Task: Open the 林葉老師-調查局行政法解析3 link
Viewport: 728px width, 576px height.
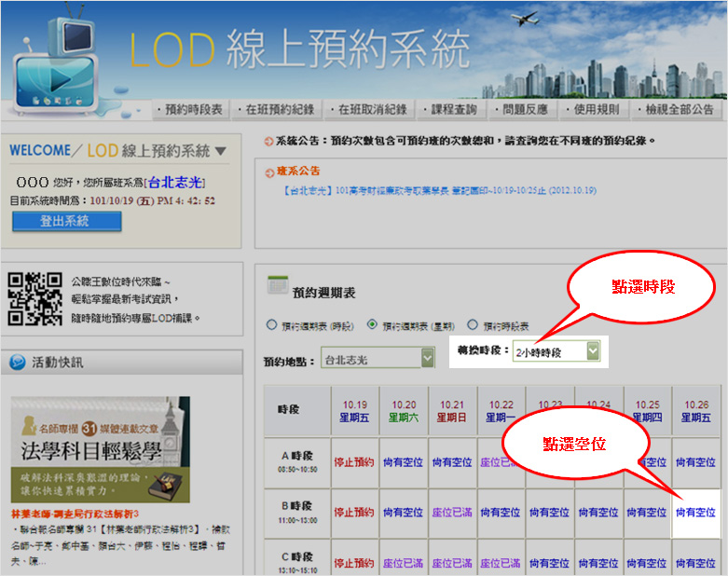Action: 75,514
